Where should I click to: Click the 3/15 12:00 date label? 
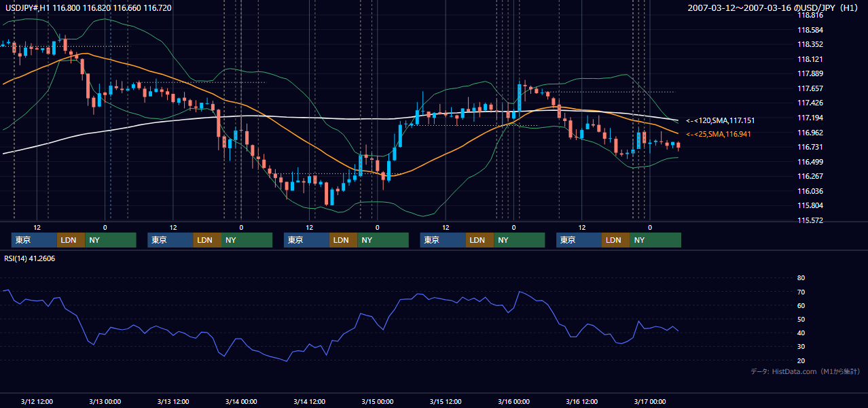click(445, 402)
